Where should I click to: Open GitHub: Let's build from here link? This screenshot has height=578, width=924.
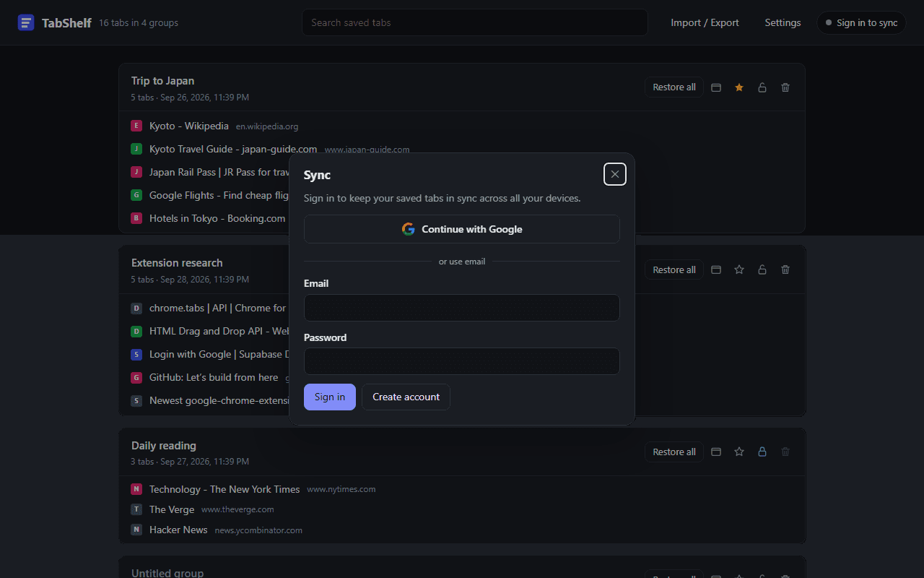[x=214, y=377]
